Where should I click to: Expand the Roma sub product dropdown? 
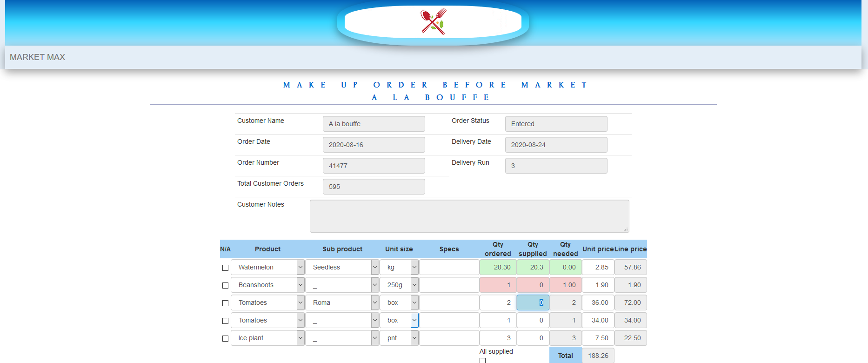pyautogui.click(x=342, y=302)
